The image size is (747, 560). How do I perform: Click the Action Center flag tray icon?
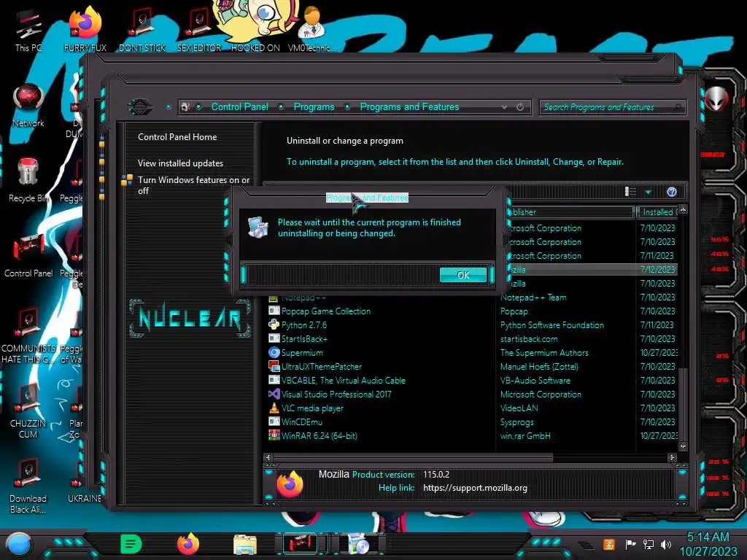click(630, 544)
